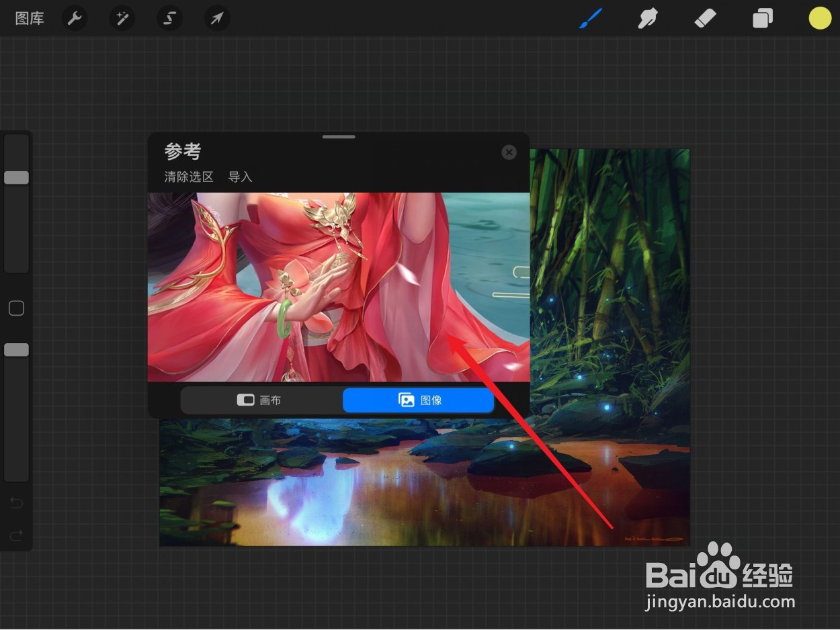Tap the square modify button on sidebar
This screenshot has height=630, width=840.
[x=16, y=308]
